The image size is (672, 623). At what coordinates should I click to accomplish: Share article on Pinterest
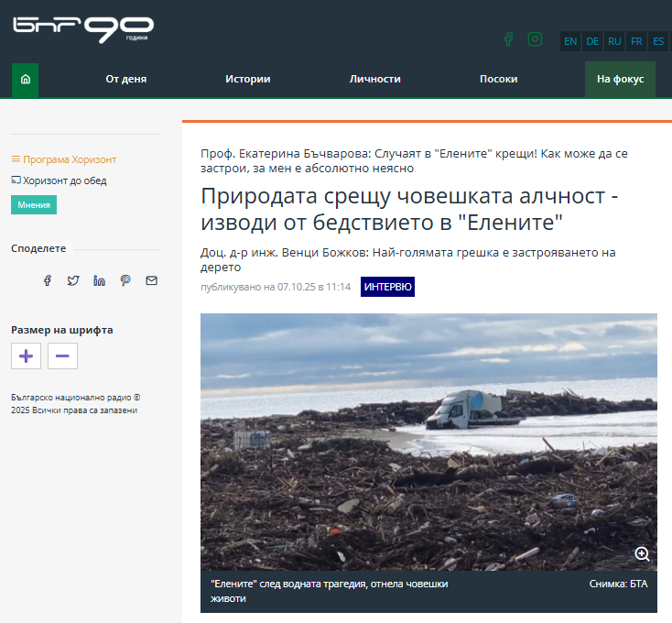tap(125, 280)
